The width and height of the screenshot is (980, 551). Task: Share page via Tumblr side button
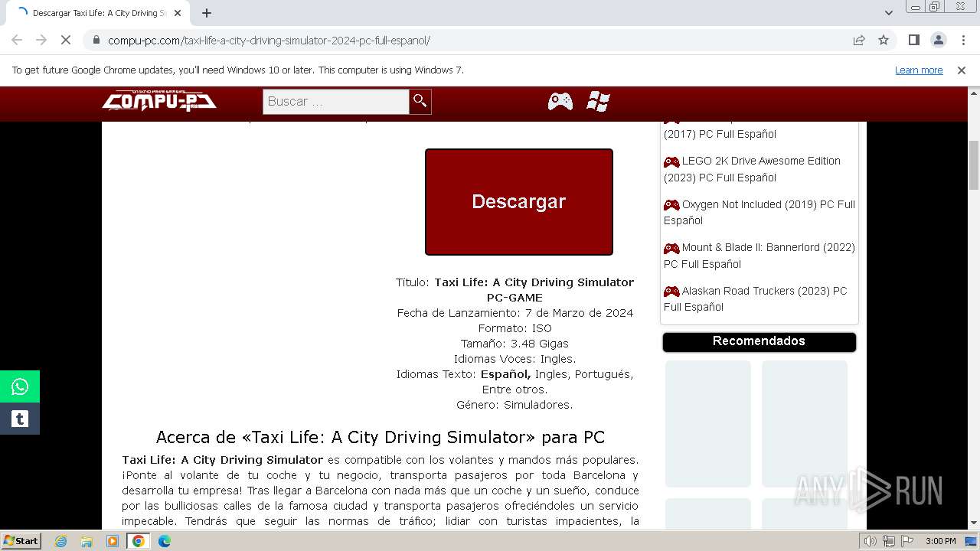20,419
